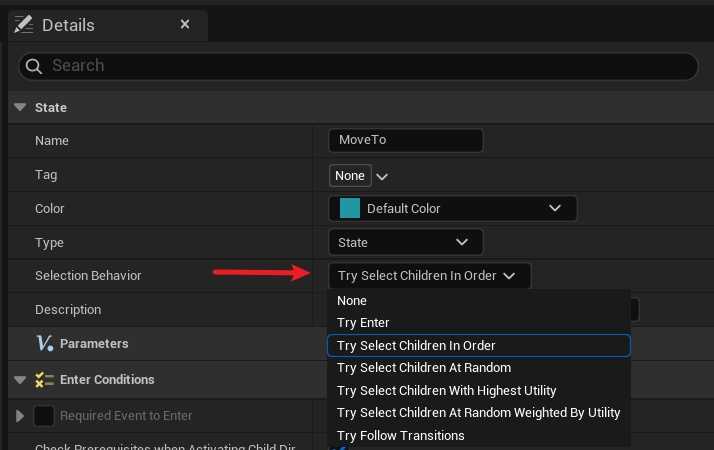The image size is (714, 450).
Task: Click the Details panel pencil icon
Action: click(x=25, y=24)
